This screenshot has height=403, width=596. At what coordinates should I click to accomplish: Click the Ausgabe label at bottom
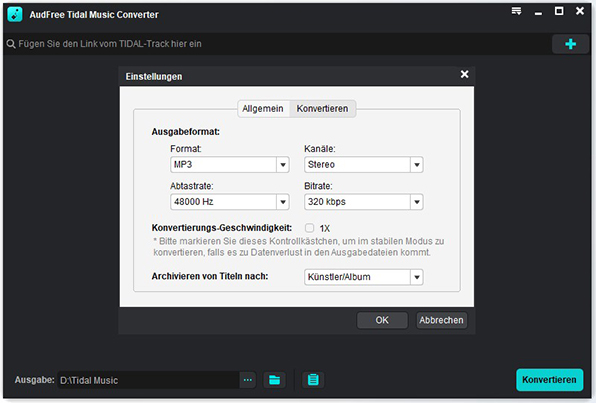35,380
